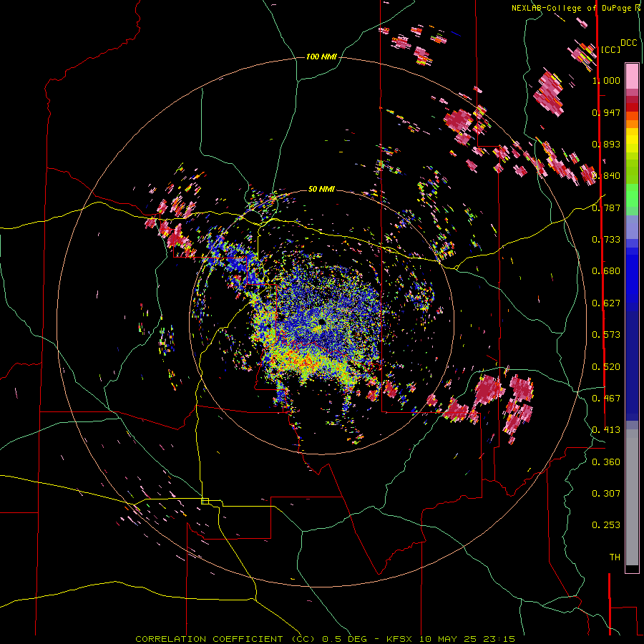Click the [CC] units label
Screen dimensions: 644x644
click(610, 49)
